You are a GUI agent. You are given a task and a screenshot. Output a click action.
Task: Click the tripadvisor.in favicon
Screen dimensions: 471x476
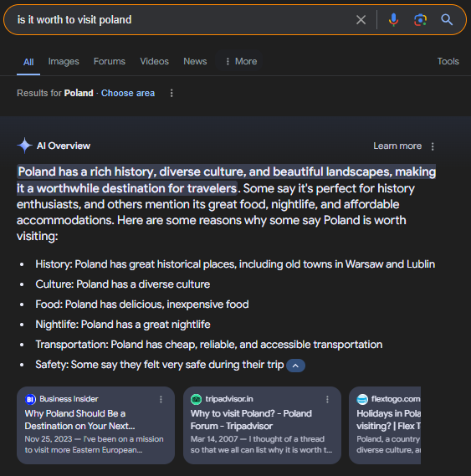tap(196, 399)
